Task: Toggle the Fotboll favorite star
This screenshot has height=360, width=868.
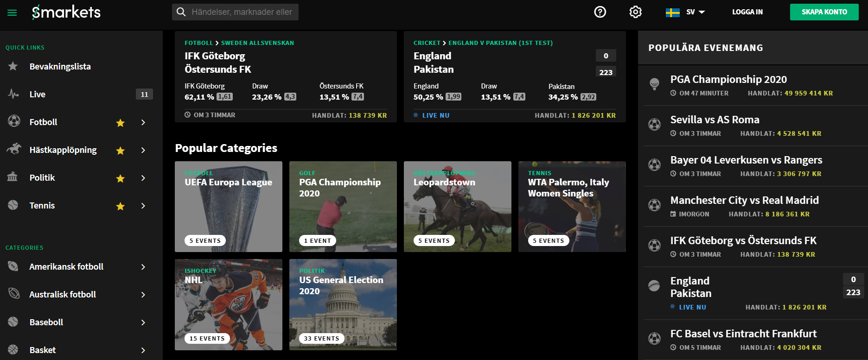Action: coord(120,122)
